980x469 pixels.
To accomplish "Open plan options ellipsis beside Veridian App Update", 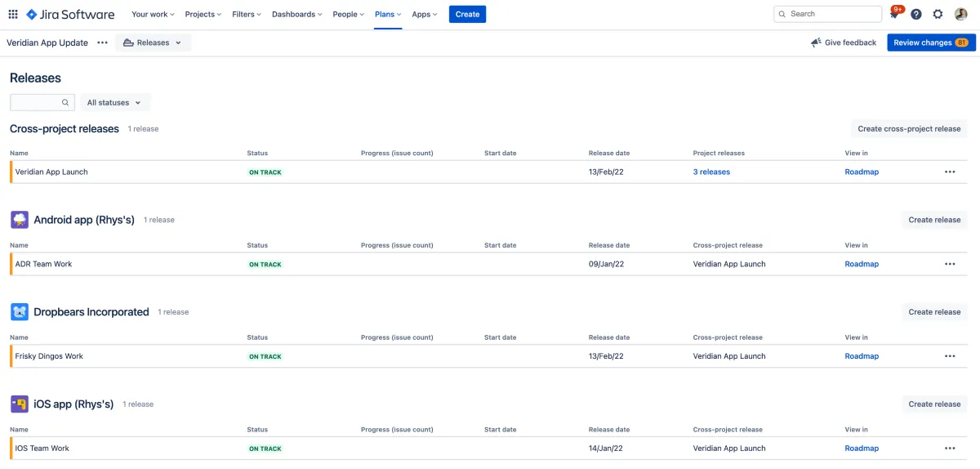I will (x=102, y=42).
